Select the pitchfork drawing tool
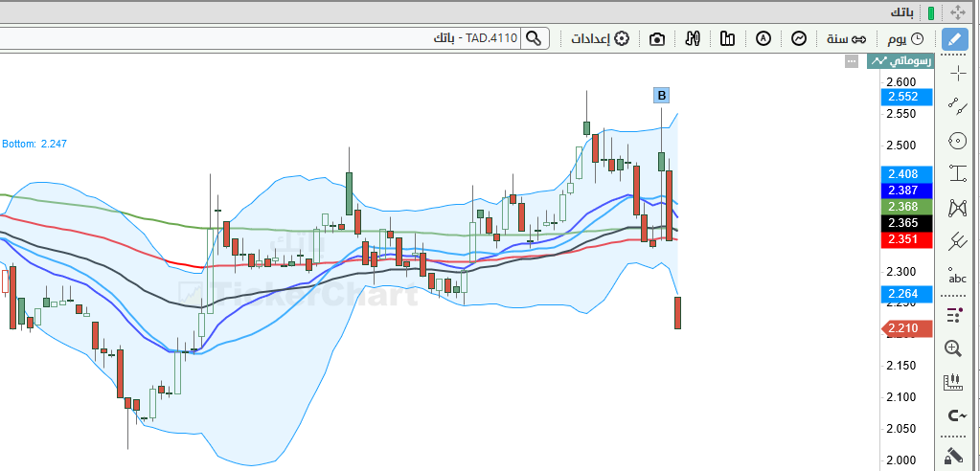The image size is (980, 471). (x=957, y=240)
